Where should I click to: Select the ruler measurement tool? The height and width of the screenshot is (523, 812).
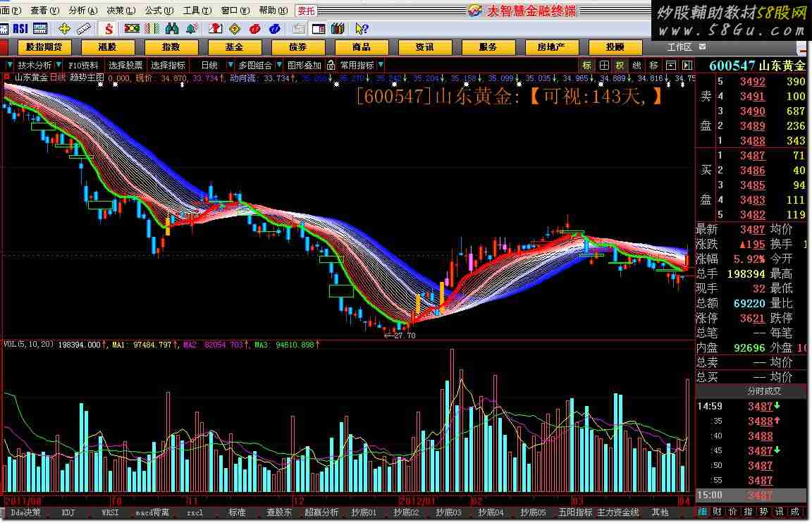point(84,28)
